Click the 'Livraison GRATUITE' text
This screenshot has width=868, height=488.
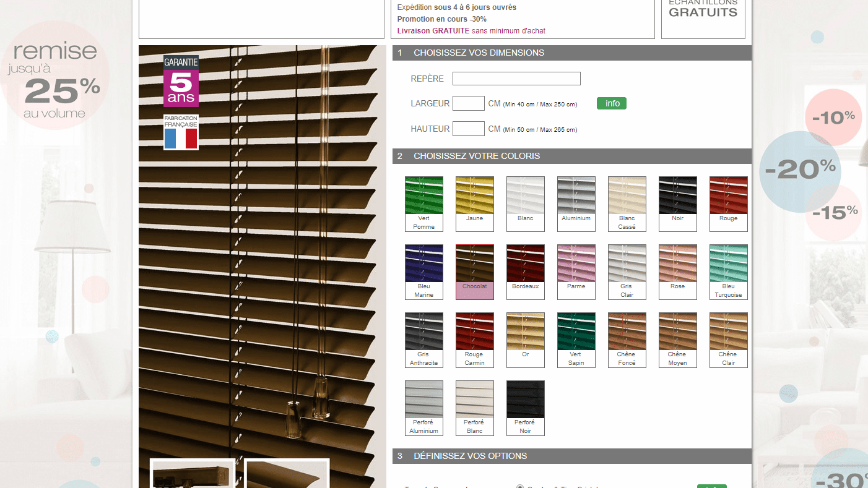[x=433, y=31]
